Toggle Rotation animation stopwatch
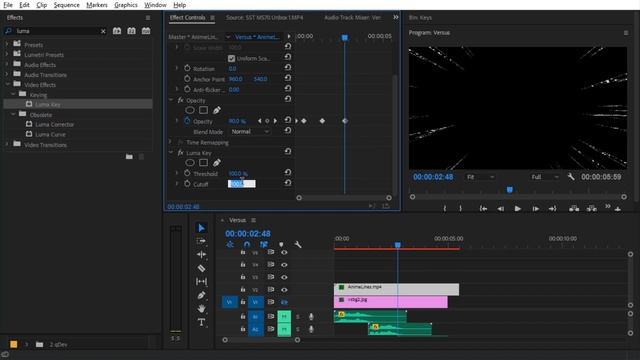The image size is (640, 360). coord(187,68)
